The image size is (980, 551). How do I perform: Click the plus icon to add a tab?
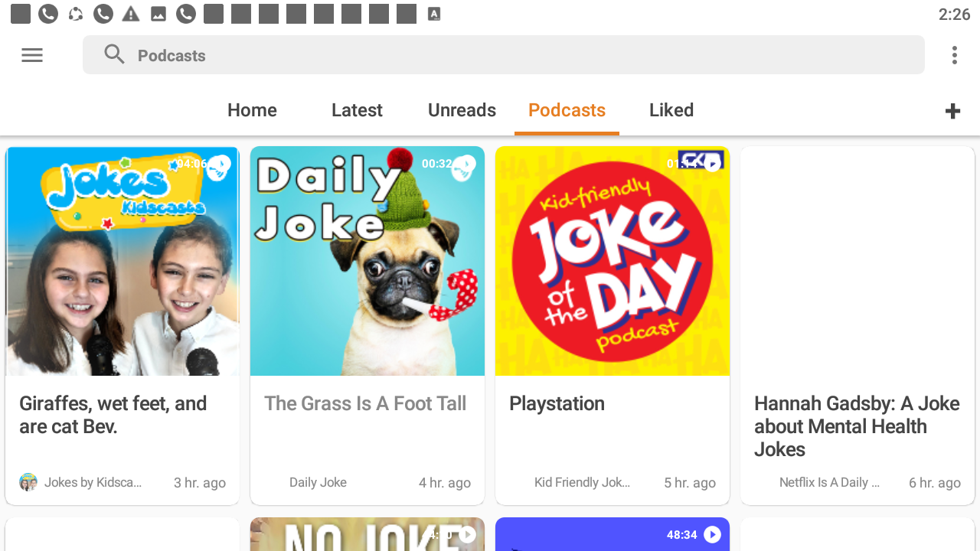pyautogui.click(x=952, y=111)
